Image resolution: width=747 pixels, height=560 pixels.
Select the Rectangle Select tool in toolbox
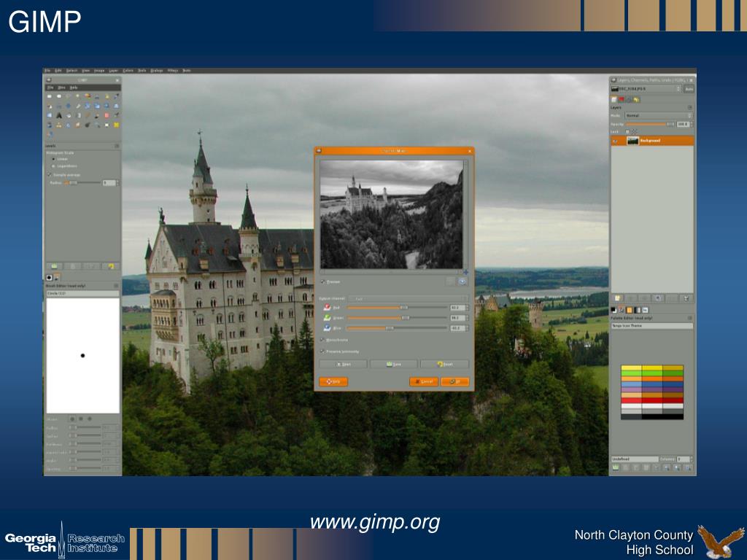tap(49, 96)
